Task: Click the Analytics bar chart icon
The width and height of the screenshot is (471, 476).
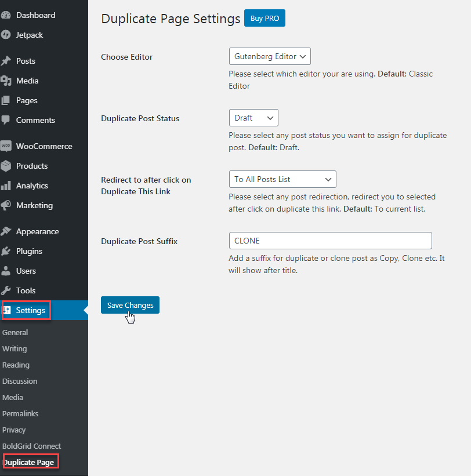Action: [6, 186]
